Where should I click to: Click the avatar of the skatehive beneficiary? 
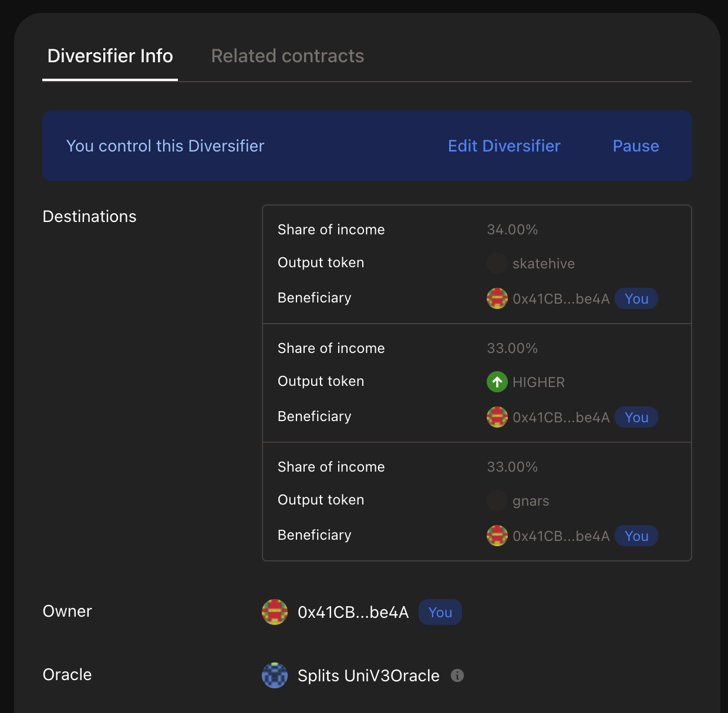point(497,298)
